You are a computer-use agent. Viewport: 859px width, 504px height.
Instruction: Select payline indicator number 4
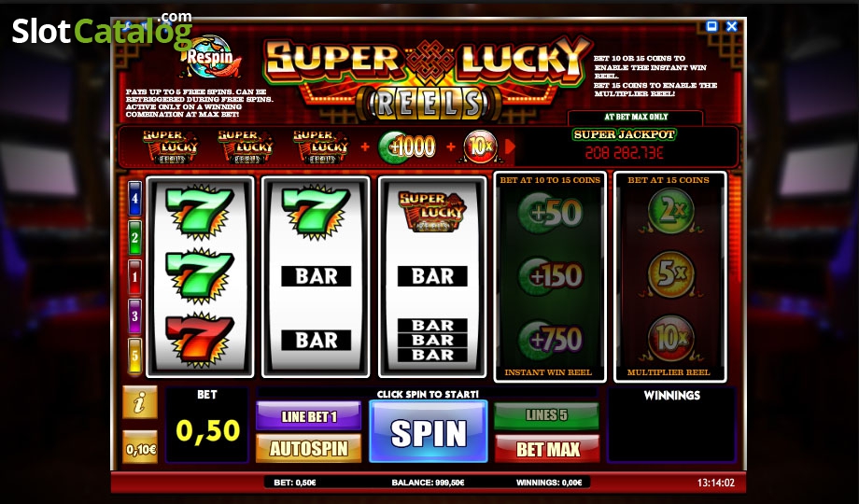point(134,198)
